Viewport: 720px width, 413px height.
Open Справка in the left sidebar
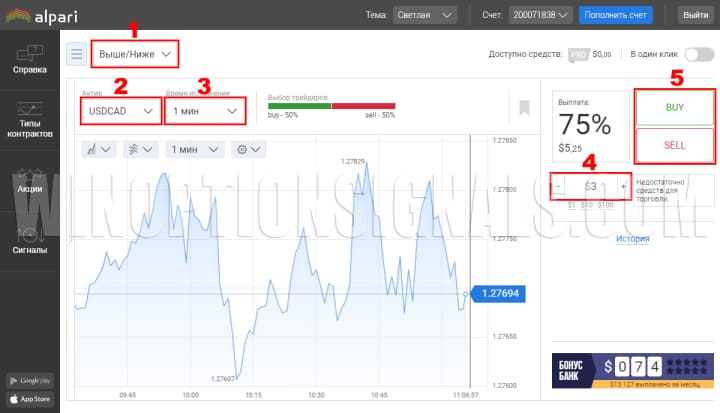tap(30, 59)
